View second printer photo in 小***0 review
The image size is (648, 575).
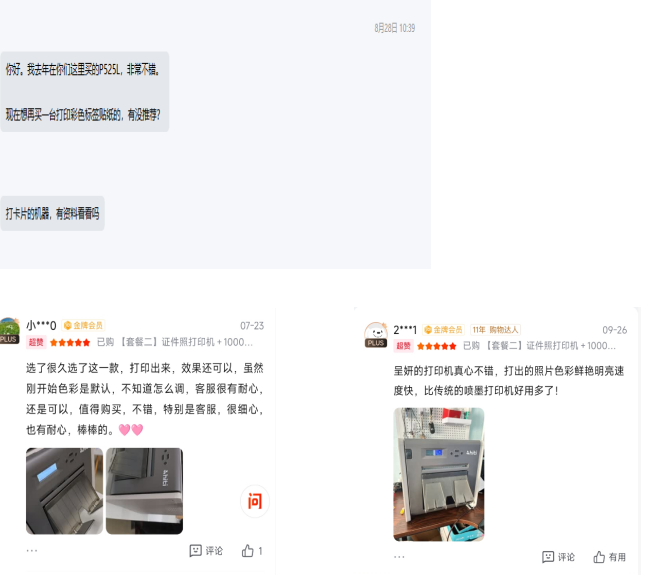(144, 491)
